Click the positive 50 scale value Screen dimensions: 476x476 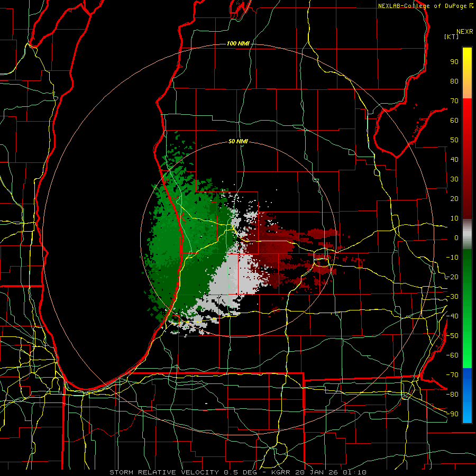(454, 140)
